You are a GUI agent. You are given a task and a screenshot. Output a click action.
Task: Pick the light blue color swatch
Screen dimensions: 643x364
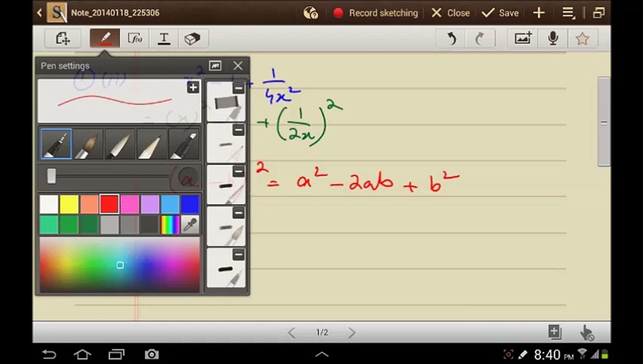click(x=170, y=204)
